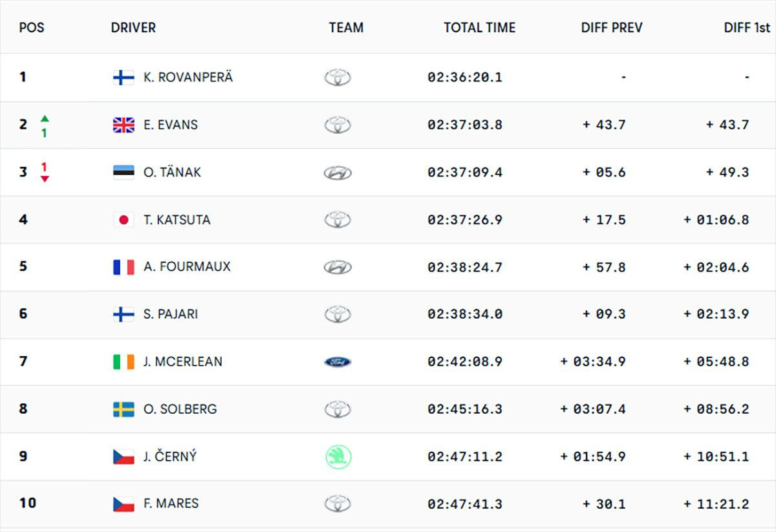Image resolution: width=776 pixels, height=532 pixels.
Task: Click the UK flag next to E. Evans
Action: point(124,125)
